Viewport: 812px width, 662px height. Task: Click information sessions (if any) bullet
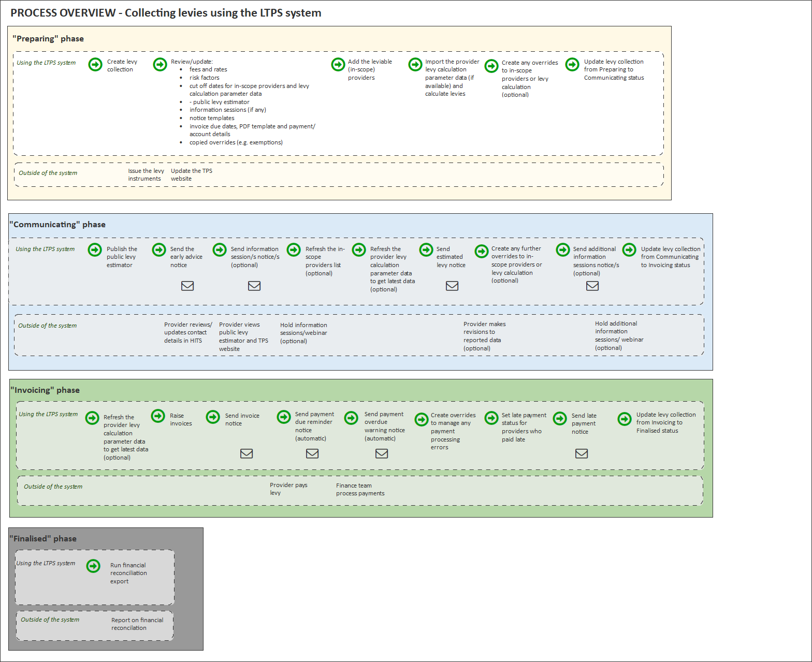tap(228, 110)
